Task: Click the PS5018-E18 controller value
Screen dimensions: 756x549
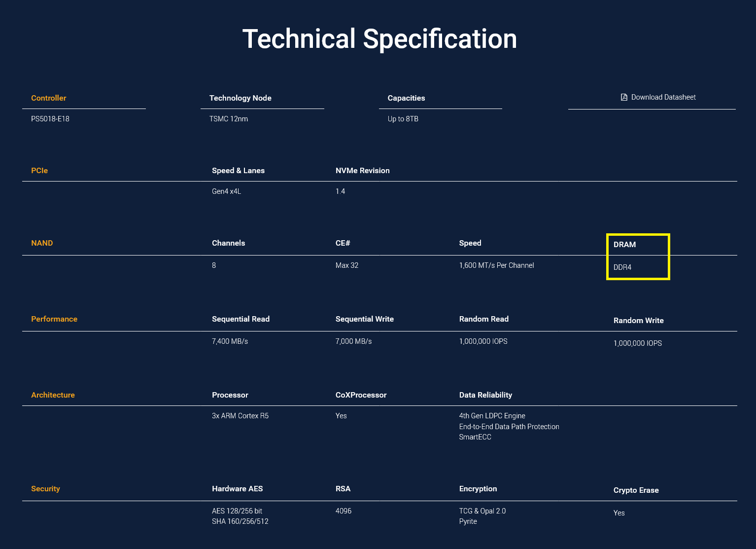Action: click(50, 119)
